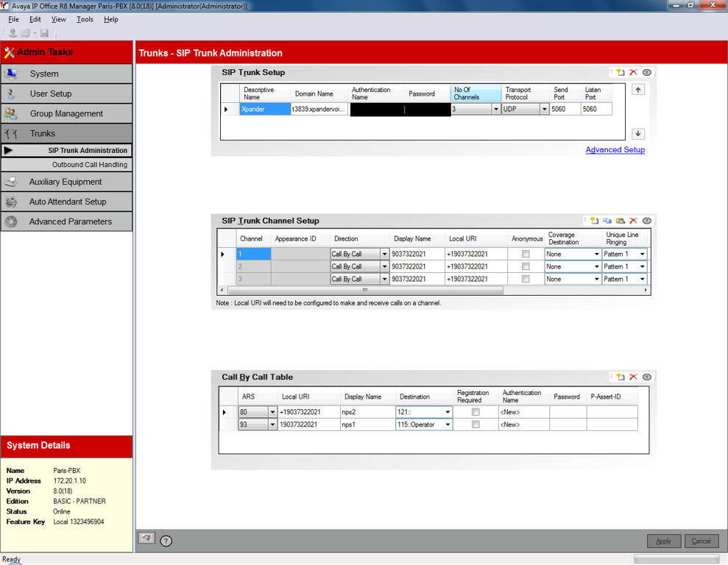Image resolution: width=728 pixels, height=565 pixels.
Task: Delete the selected channel in Channel Setup
Action: [x=633, y=221]
